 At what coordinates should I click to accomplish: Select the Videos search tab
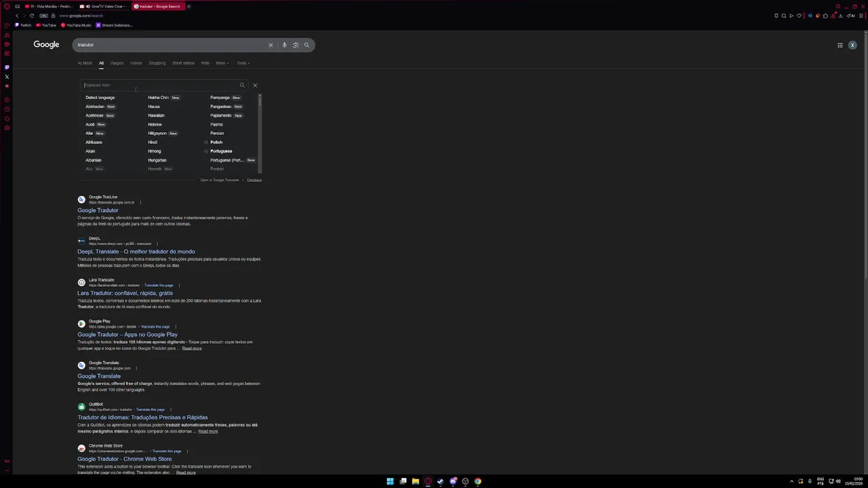pos(136,63)
